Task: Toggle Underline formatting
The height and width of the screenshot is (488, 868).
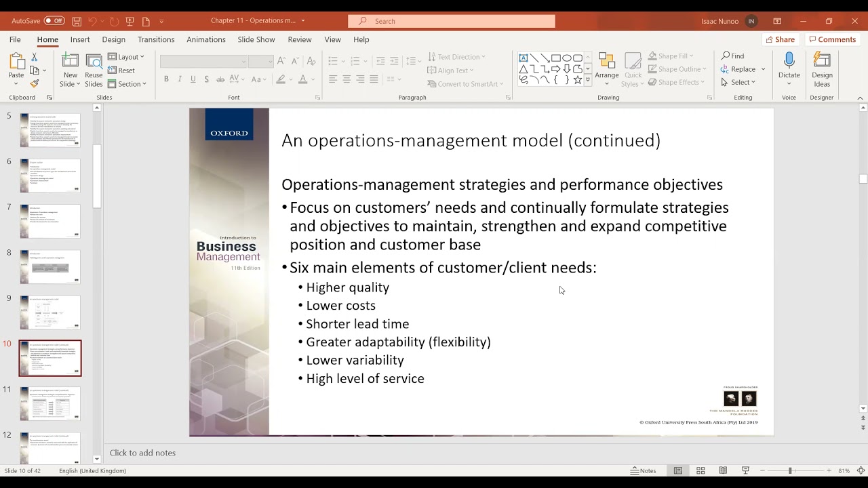Action: pos(193,79)
